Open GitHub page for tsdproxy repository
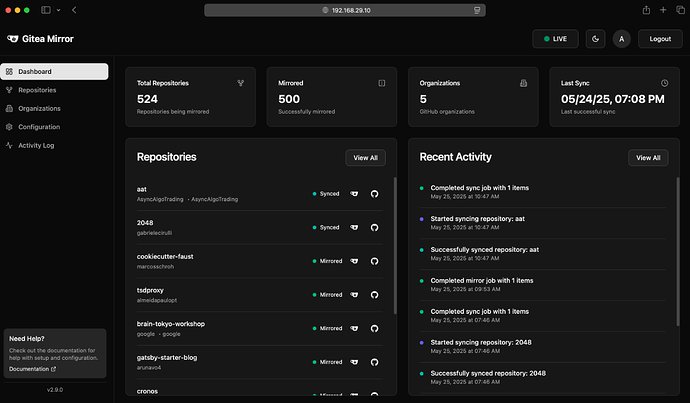 pos(375,295)
